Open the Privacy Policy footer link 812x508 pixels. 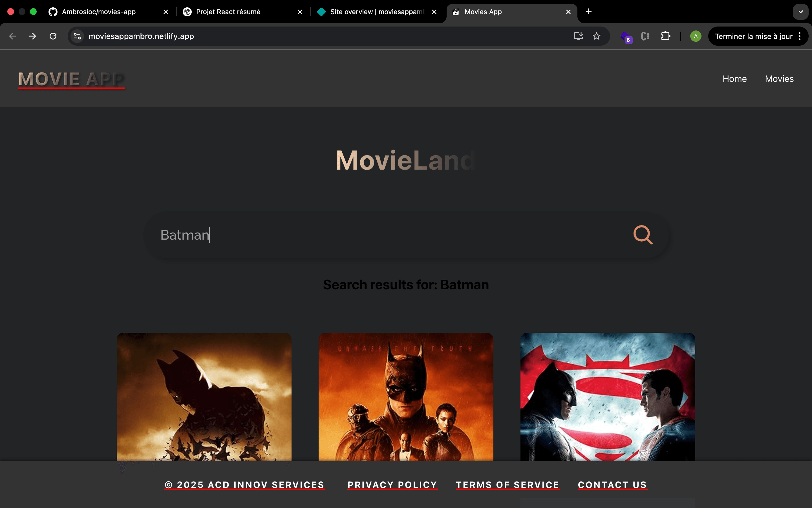click(392, 485)
